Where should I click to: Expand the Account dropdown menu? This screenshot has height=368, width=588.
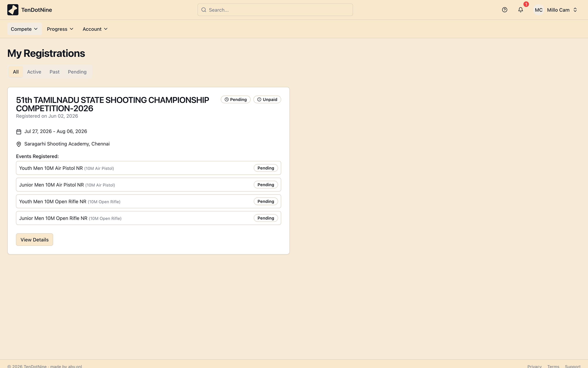95,29
